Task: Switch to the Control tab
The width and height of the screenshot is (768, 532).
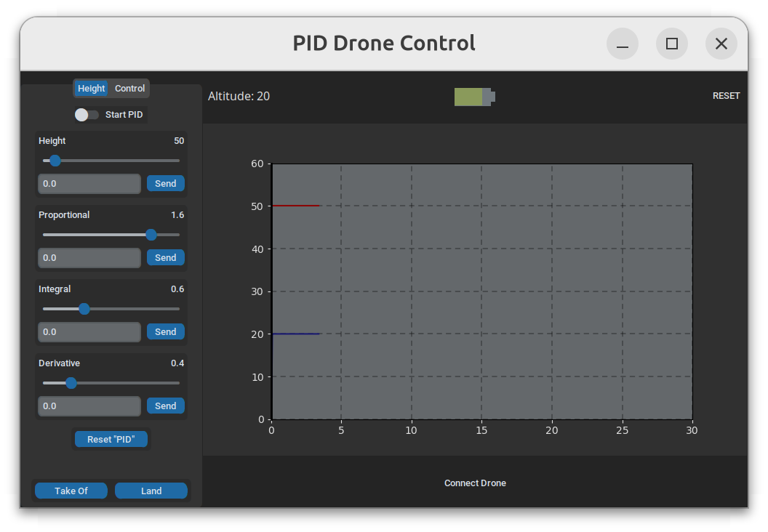Action: (129, 89)
